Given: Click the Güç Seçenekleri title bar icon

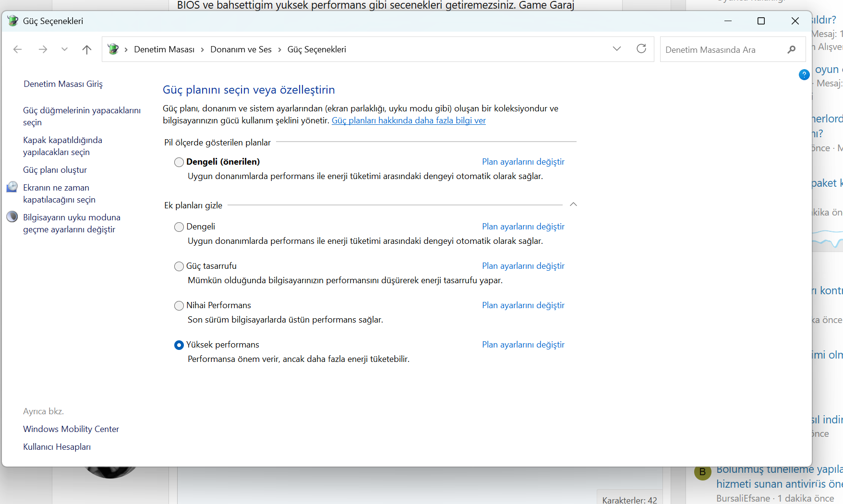Looking at the screenshot, I should click(x=13, y=21).
